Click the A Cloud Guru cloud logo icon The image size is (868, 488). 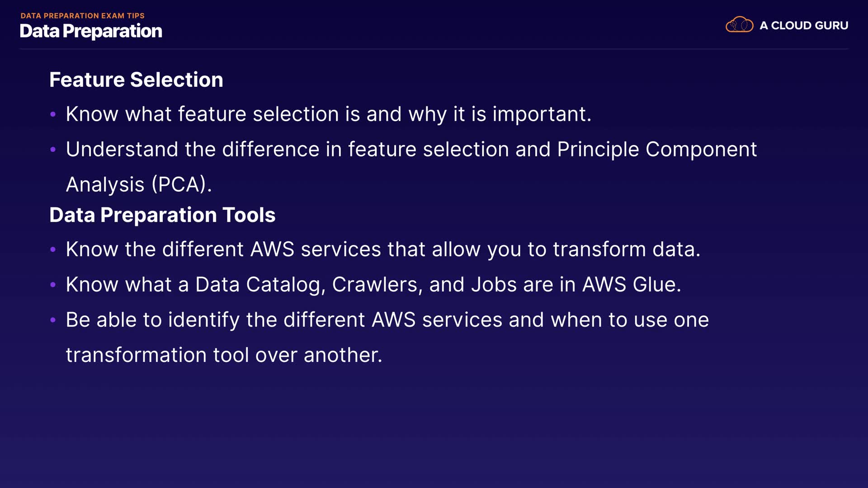(739, 25)
